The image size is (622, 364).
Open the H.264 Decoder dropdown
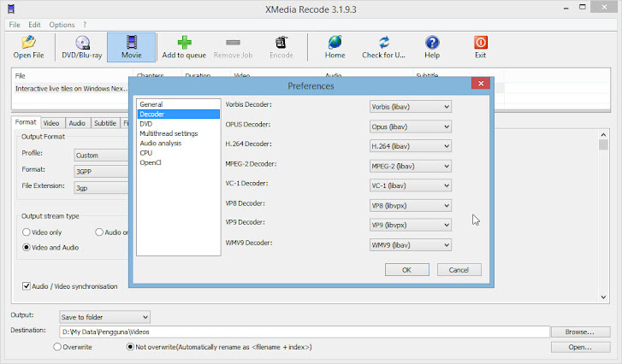tap(410, 146)
